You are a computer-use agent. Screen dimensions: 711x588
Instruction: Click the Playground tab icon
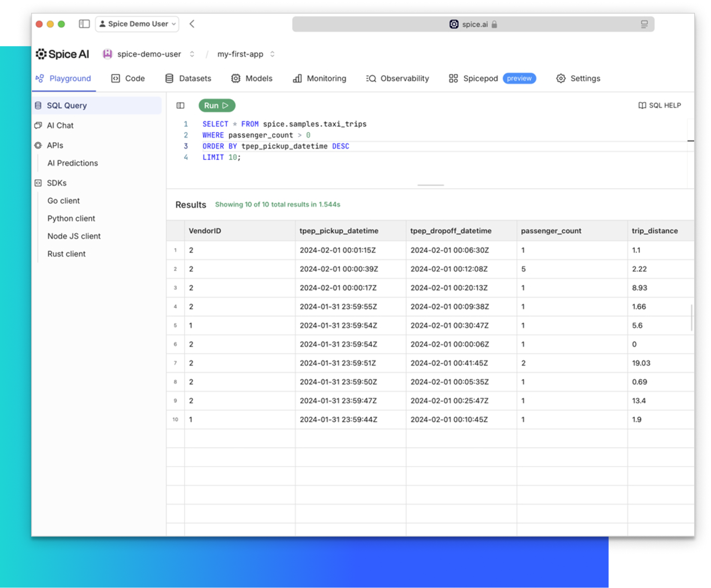click(40, 79)
